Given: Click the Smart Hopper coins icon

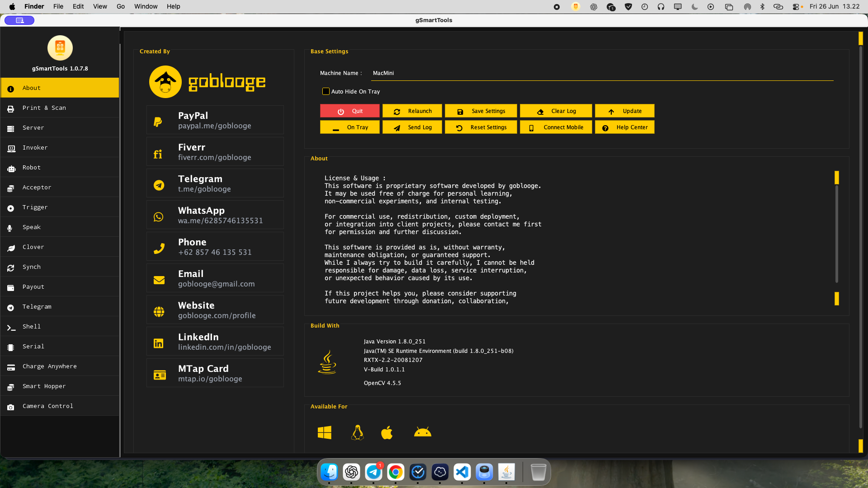Looking at the screenshot, I should point(11,387).
